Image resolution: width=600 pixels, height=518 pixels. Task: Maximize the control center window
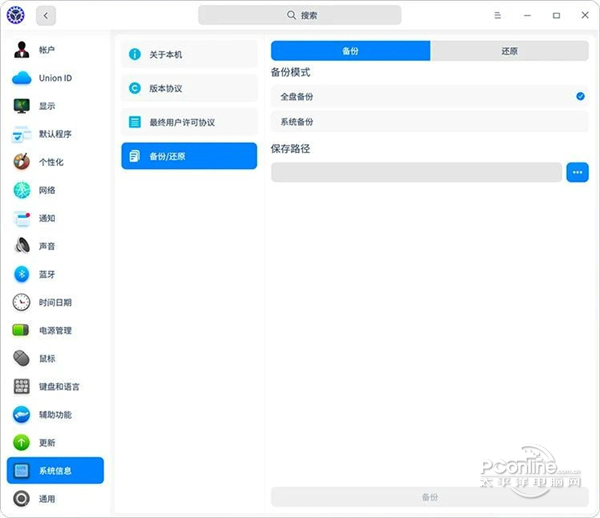pyautogui.click(x=556, y=15)
